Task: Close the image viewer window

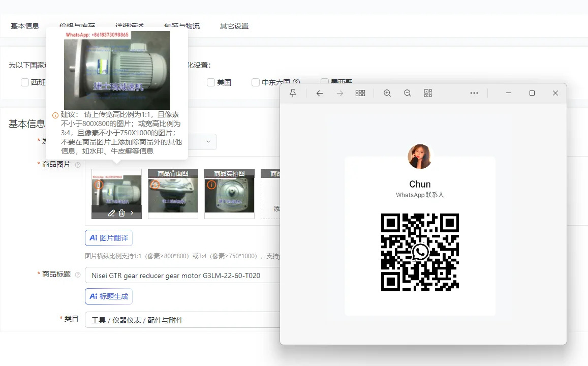Action: point(555,93)
